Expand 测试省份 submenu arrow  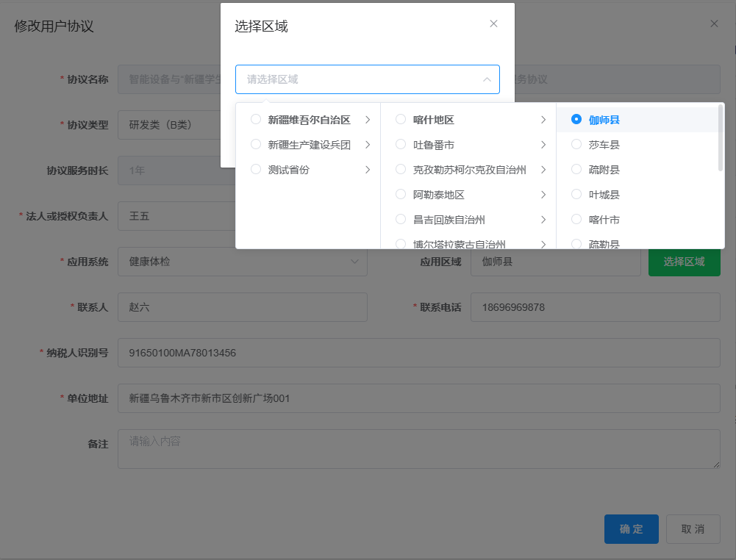tap(367, 170)
